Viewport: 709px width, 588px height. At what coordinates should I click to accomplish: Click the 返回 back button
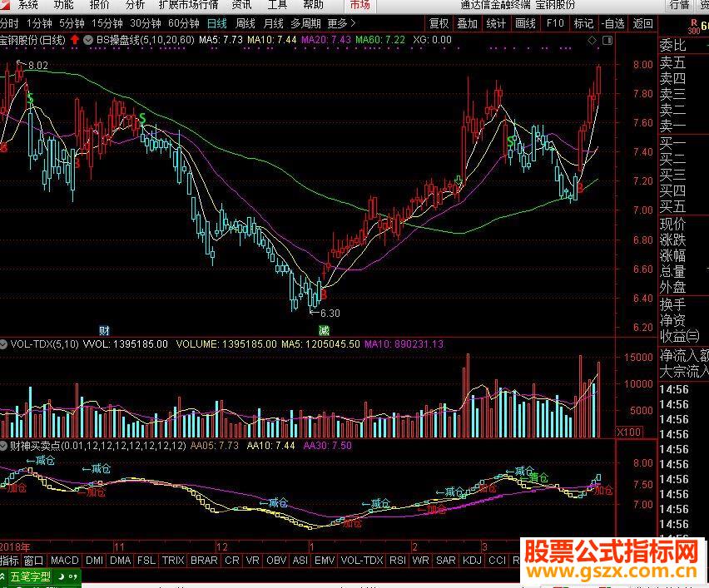pyautogui.click(x=642, y=23)
